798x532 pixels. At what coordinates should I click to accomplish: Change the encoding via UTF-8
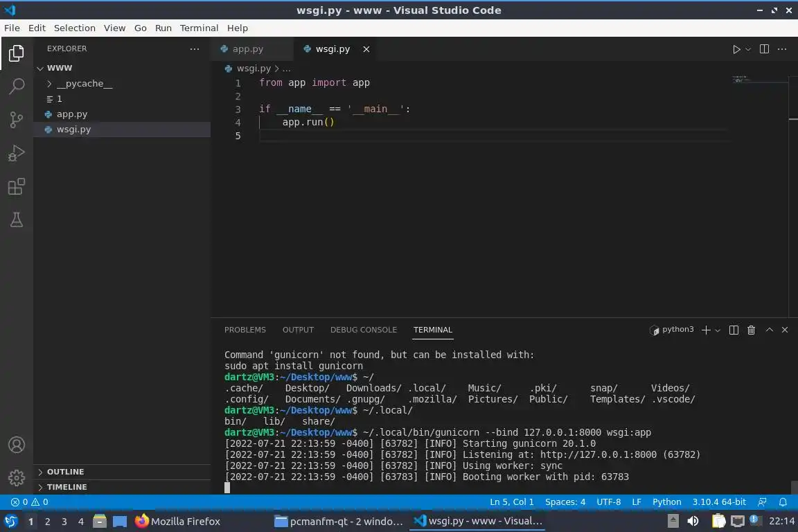pyautogui.click(x=608, y=502)
